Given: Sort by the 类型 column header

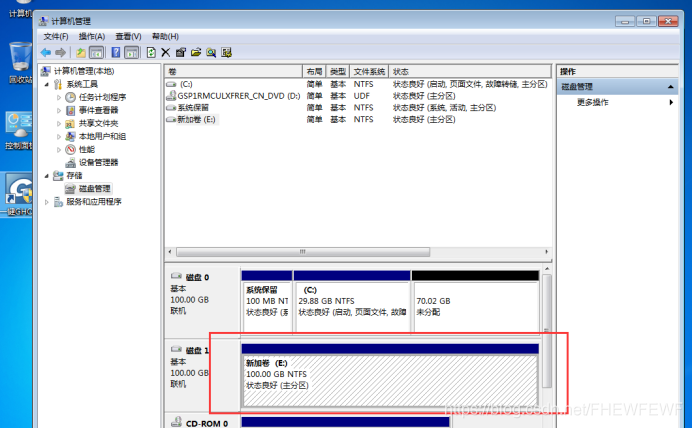Looking at the screenshot, I should (x=338, y=71).
